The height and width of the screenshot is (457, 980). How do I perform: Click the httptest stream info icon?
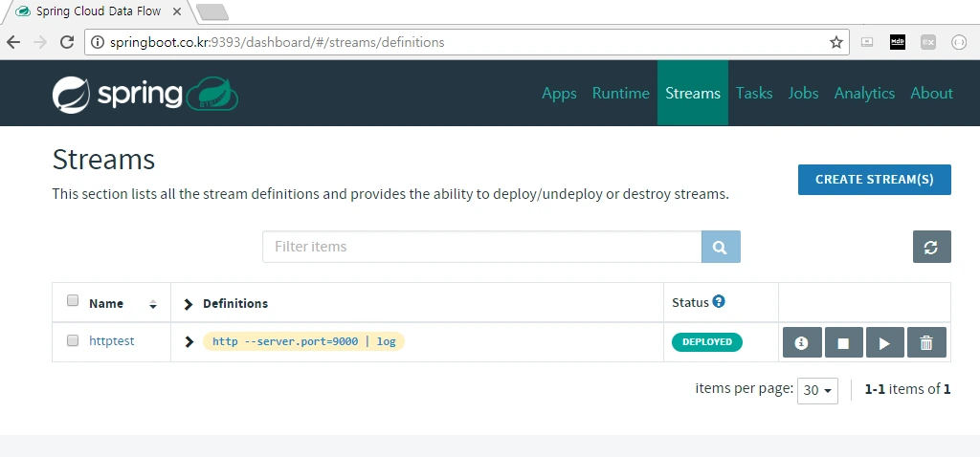point(802,342)
